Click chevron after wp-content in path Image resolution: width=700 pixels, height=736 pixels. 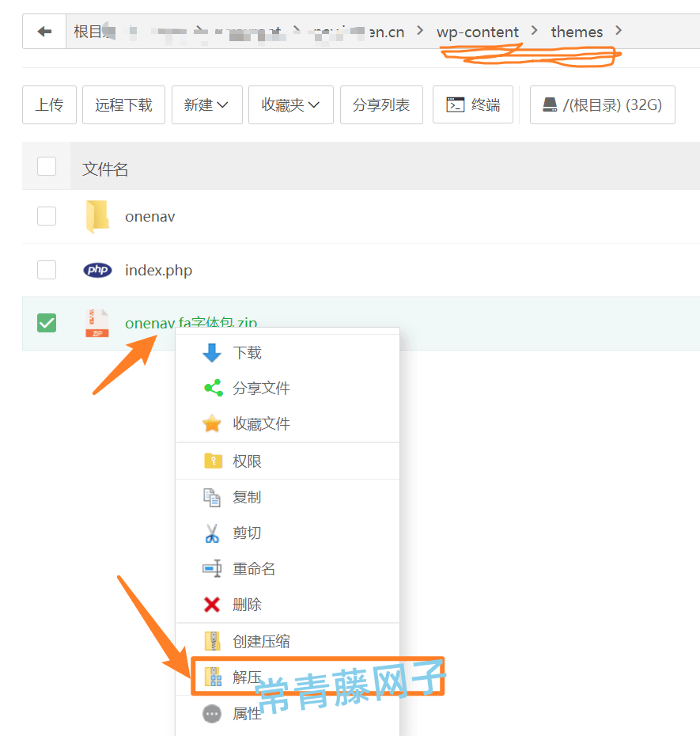(535, 31)
